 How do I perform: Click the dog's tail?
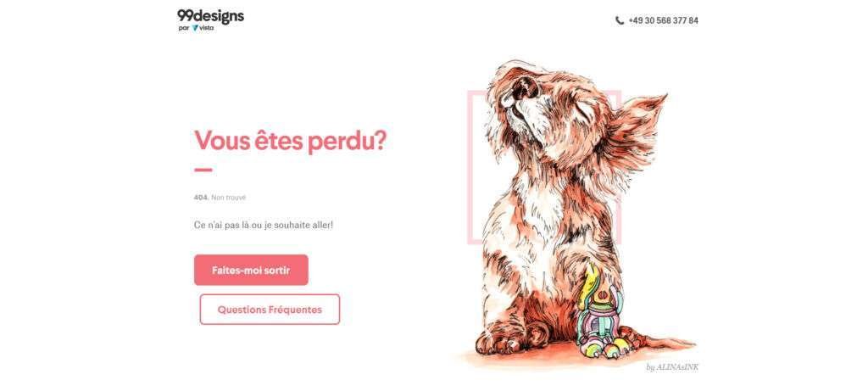coord(665,340)
